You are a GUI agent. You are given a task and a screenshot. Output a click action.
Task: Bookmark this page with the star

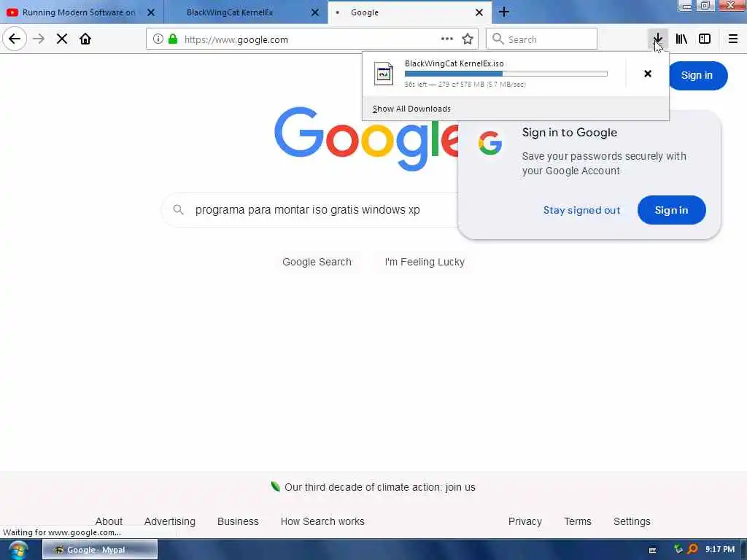tap(468, 39)
